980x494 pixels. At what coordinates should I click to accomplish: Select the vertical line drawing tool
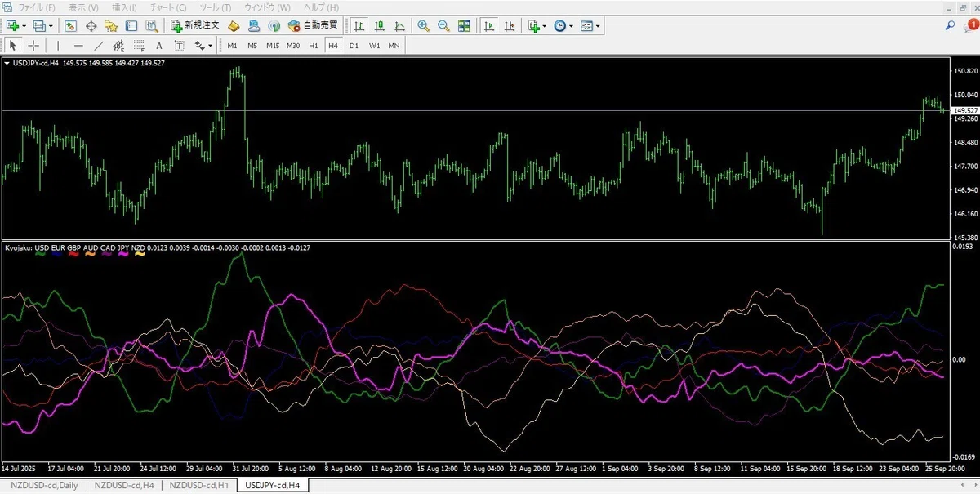[58, 46]
